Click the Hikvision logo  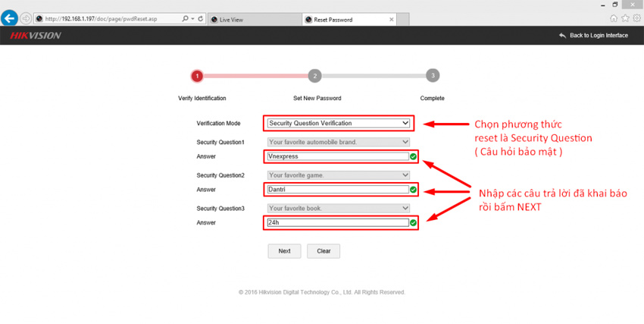[35, 36]
